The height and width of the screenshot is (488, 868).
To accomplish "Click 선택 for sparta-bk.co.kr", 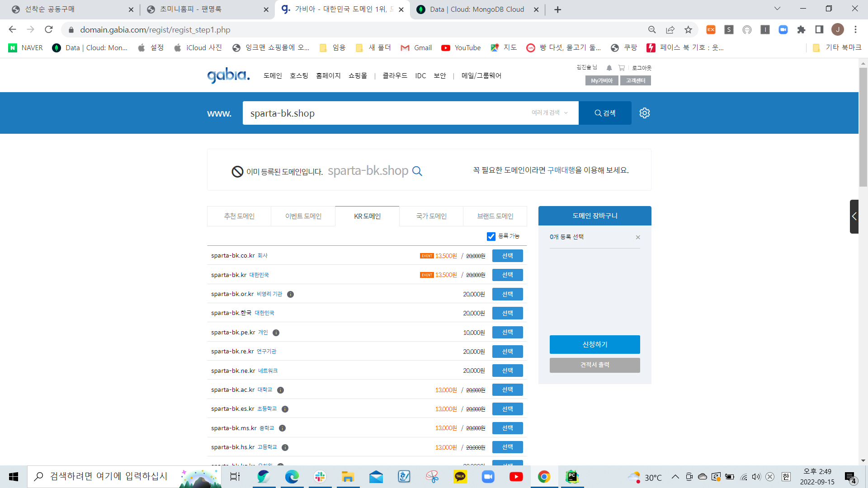I will [x=508, y=256].
